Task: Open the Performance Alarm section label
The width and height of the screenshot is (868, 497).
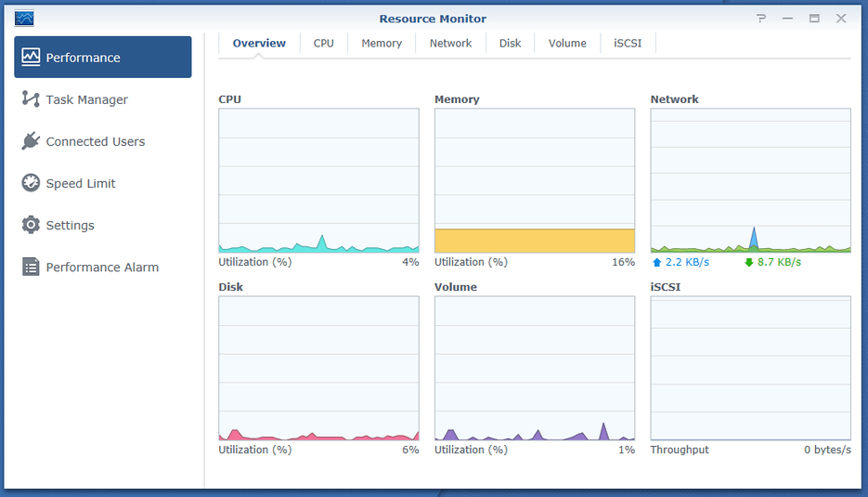Action: [x=102, y=267]
